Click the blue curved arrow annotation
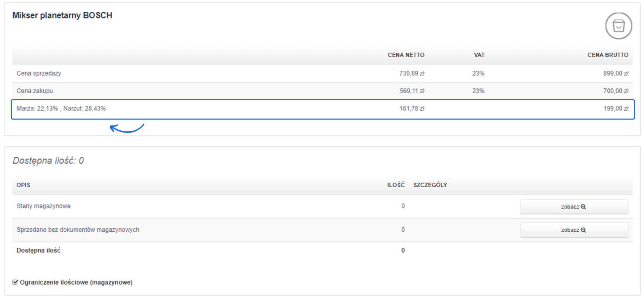644x298 pixels. 127,128
